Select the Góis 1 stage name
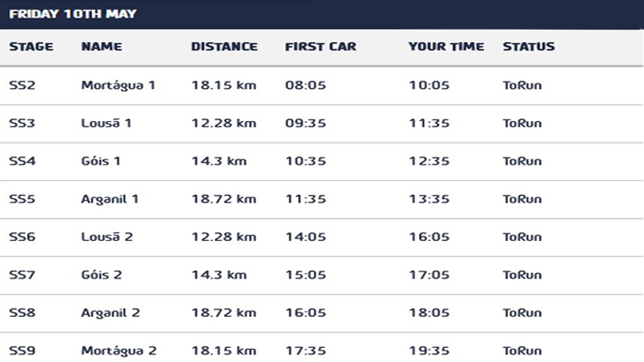Image resolution: width=644 pixels, height=362 pixels. (101, 161)
